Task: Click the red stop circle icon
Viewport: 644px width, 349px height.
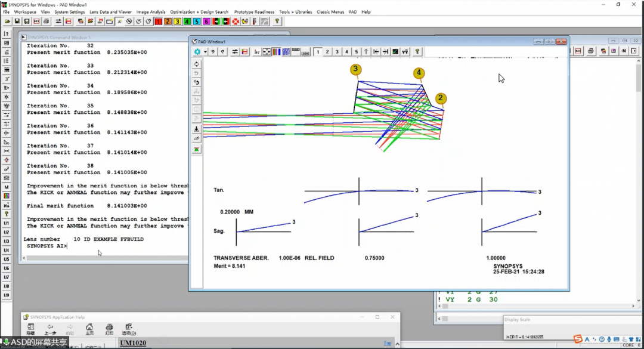Action: 236,21
